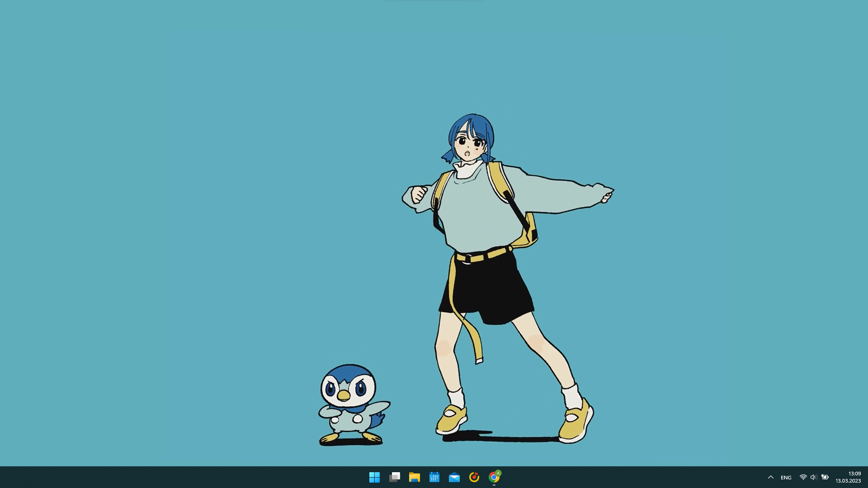The image size is (868, 488).
Task: Change the ENG input language
Action: point(786,478)
